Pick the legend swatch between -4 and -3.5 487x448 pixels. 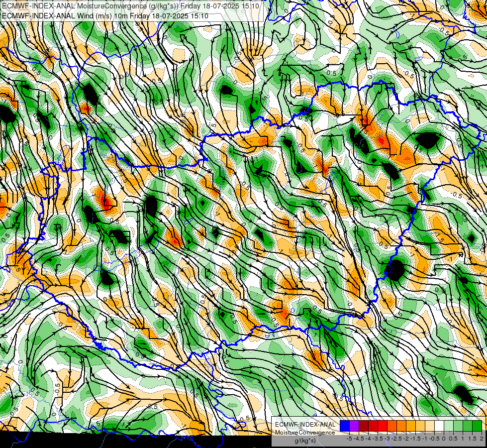(x=373, y=426)
